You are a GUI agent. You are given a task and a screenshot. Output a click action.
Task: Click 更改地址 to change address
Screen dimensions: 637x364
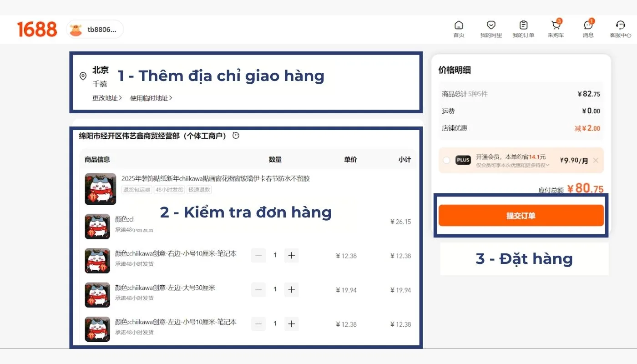107,98
